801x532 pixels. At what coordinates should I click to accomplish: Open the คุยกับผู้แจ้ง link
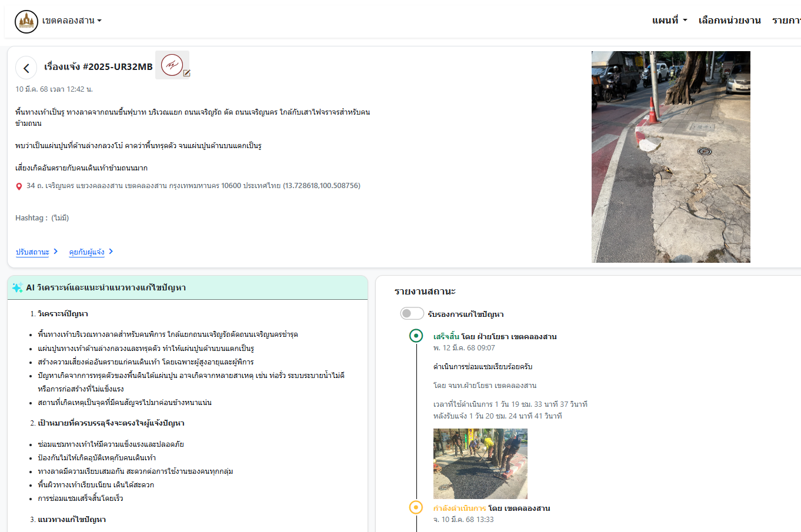[x=86, y=252]
